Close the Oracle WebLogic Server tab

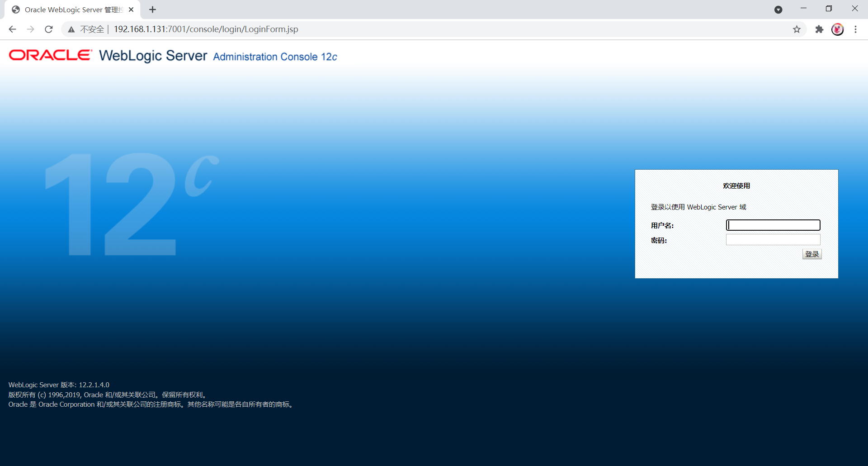pos(131,10)
